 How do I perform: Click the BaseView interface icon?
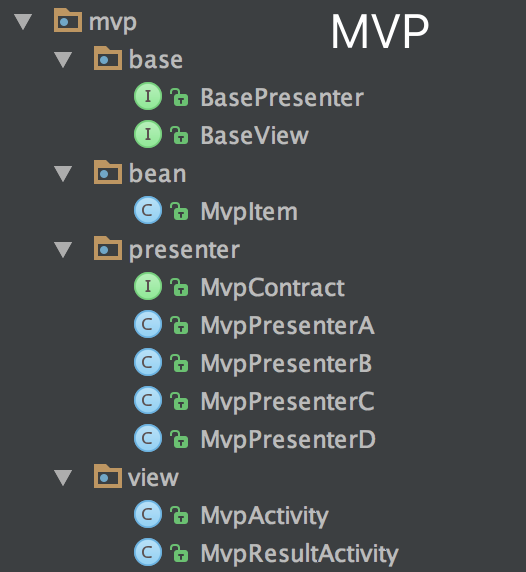click(148, 134)
